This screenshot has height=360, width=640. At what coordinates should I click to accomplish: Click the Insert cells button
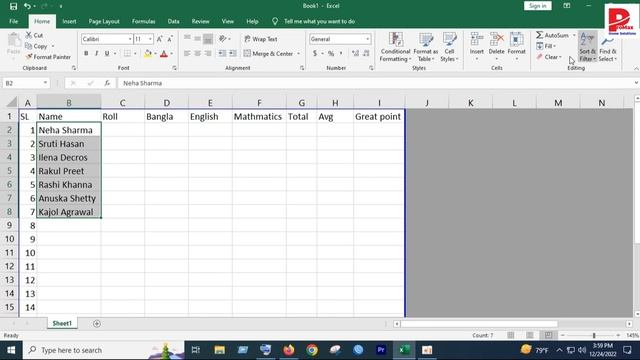(x=477, y=47)
